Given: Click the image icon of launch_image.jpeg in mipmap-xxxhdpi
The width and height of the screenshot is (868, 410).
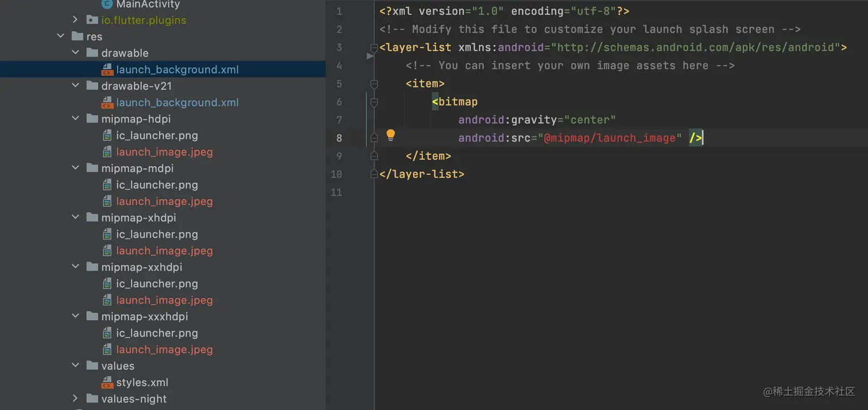Looking at the screenshot, I should pos(107,349).
